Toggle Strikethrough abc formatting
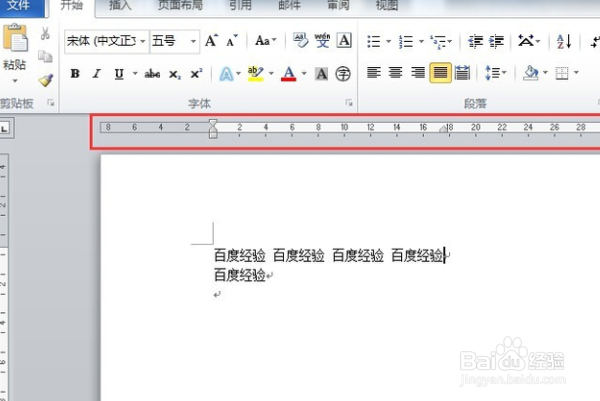 point(152,73)
